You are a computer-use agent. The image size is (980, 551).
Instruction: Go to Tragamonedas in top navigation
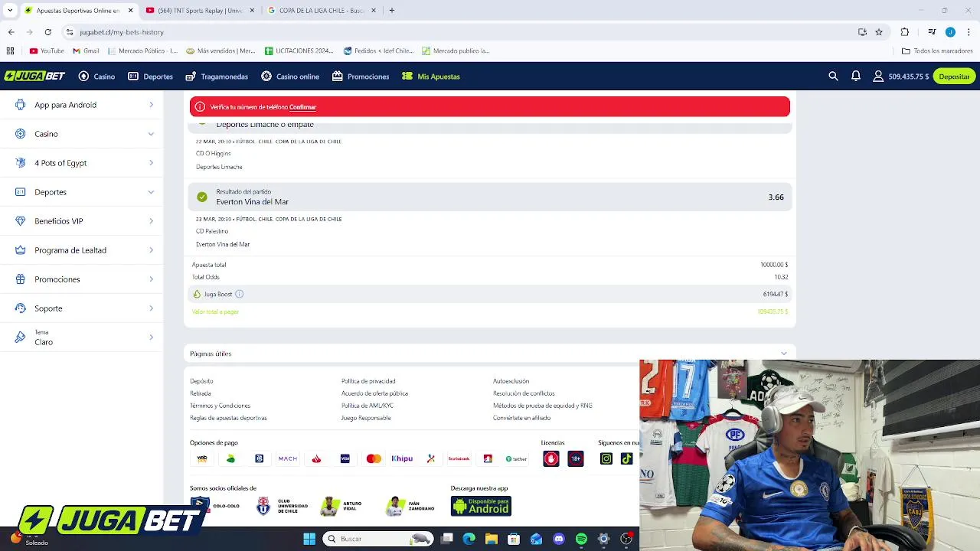tap(217, 77)
